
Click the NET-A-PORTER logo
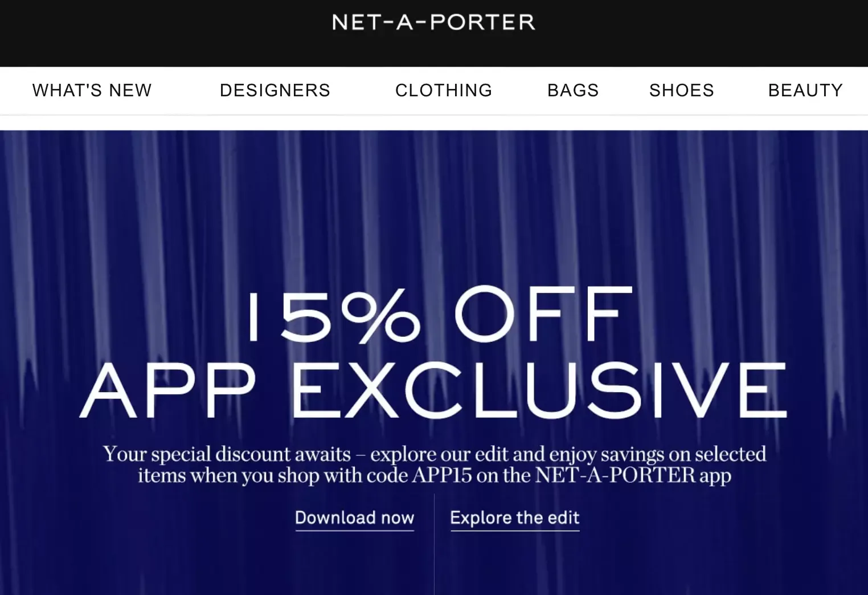coord(433,22)
